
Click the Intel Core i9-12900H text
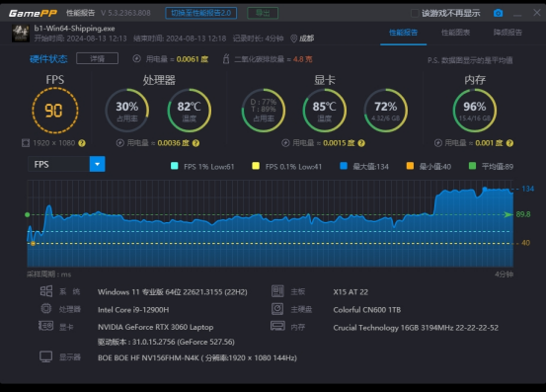pyautogui.click(x=133, y=309)
